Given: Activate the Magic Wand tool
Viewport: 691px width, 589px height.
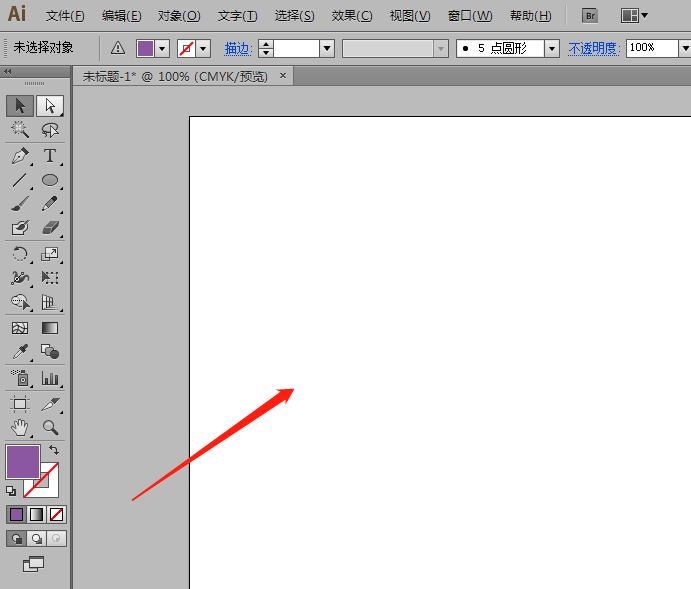Looking at the screenshot, I should (x=20, y=130).
